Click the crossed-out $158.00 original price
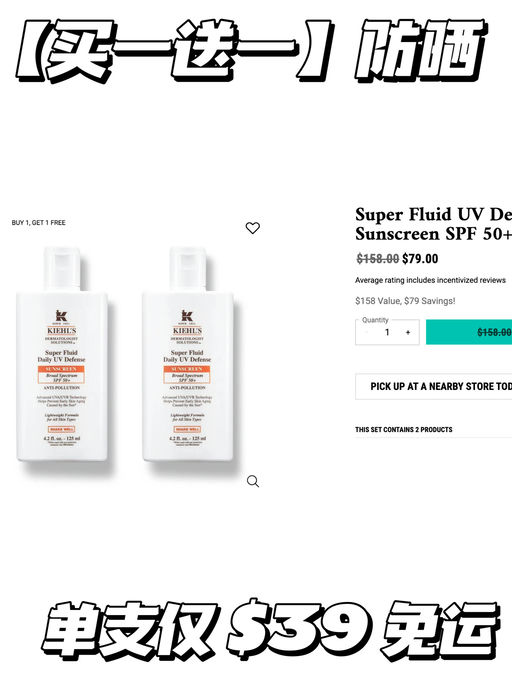512x682 pixels. click(x=378, y=259)
